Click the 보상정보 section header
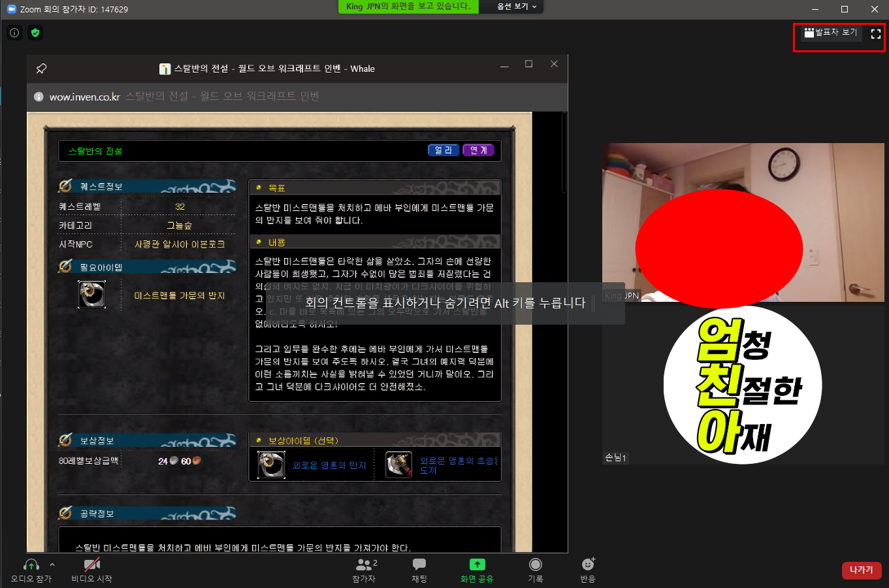This screenshot has width=889, height=588. tap(147, 441)
